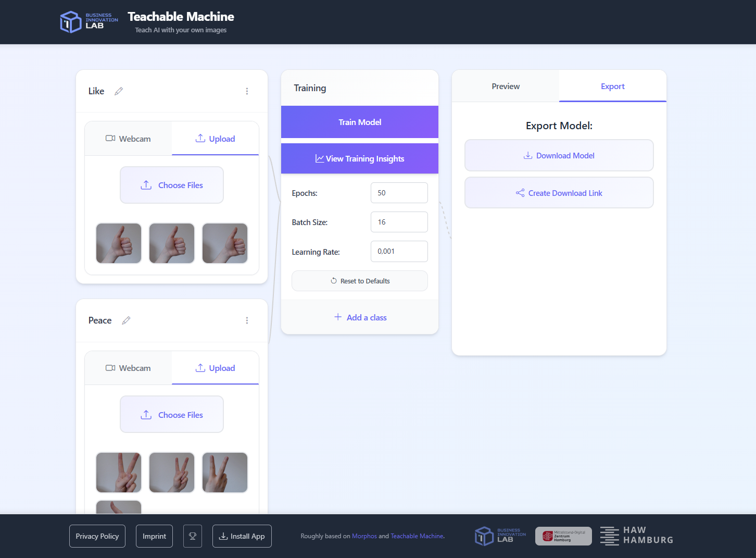Click the Business Innovation Lab header logo
The width and height of the screenshot is (756, 558).
pos(89,21)
